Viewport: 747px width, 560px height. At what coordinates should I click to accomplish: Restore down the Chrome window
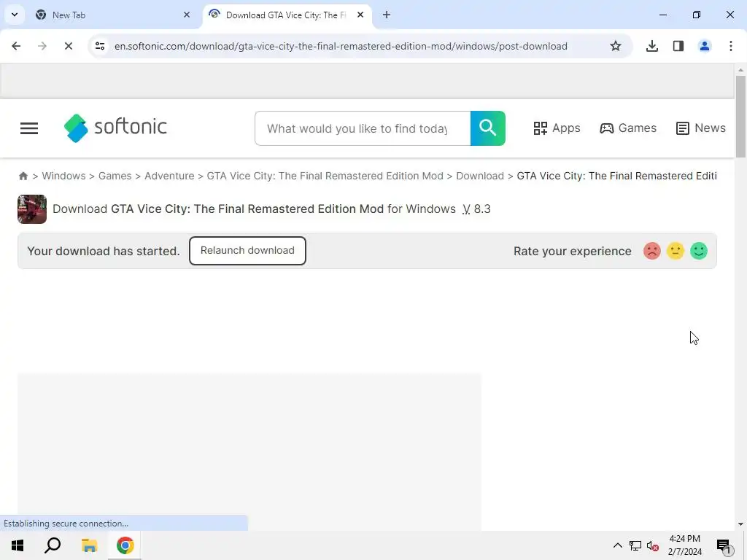point(697,15)
